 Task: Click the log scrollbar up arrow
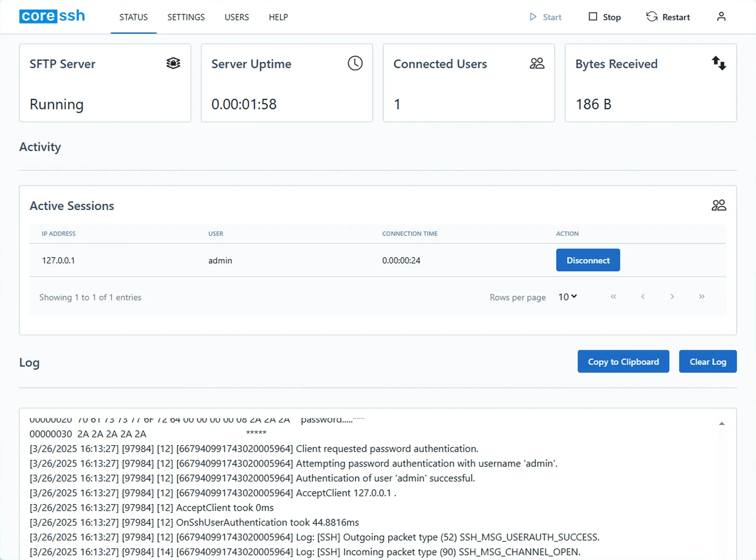pyautogui.click(x=722, y=423)
